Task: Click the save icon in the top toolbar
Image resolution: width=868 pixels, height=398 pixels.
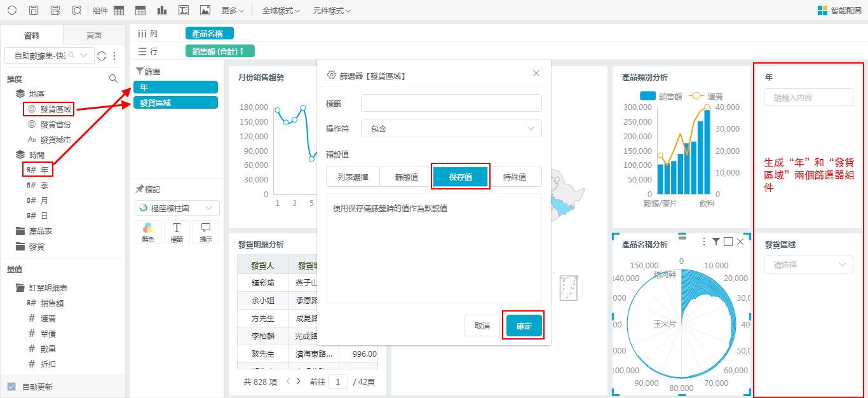Action: point(34,10)
